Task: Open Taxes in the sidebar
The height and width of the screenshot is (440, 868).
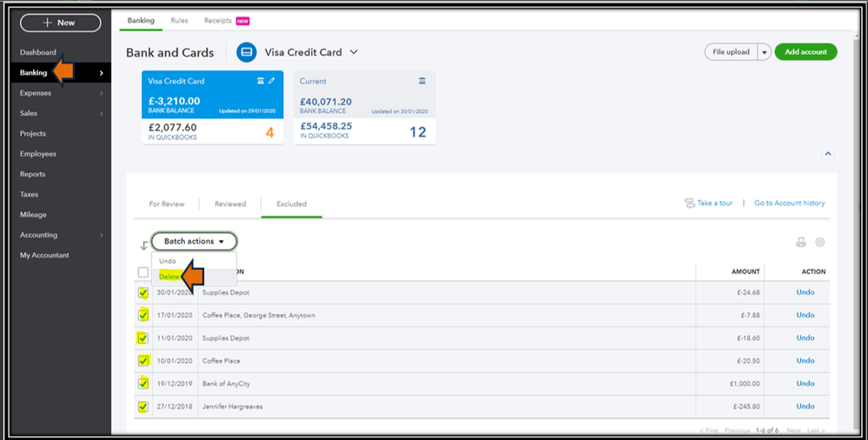Action: click(x=29, y=195)
